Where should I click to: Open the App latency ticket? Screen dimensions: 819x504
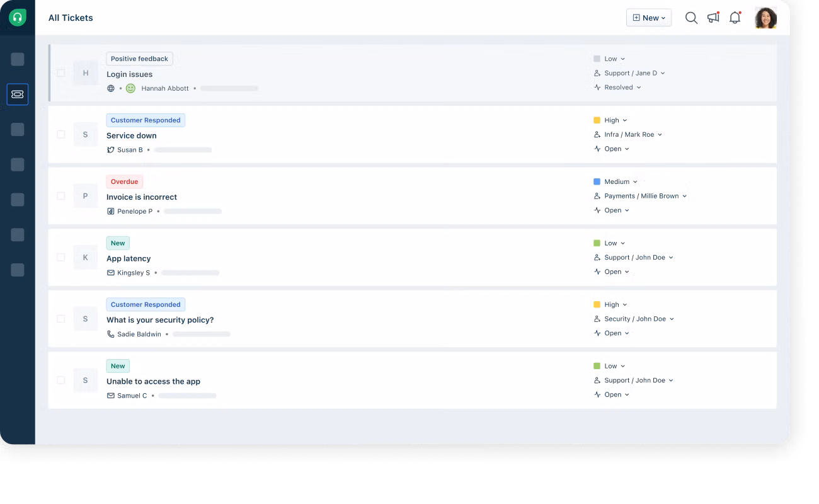(129, 258)
